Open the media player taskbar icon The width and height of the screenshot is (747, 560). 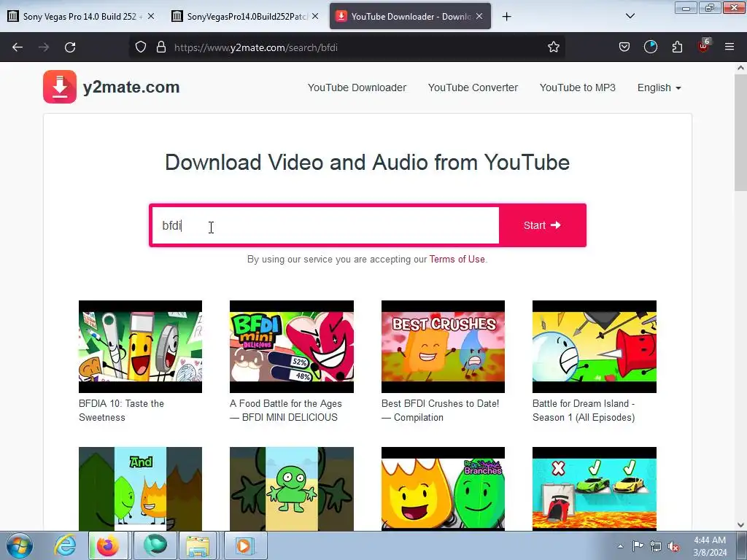(x=244, y=545)
